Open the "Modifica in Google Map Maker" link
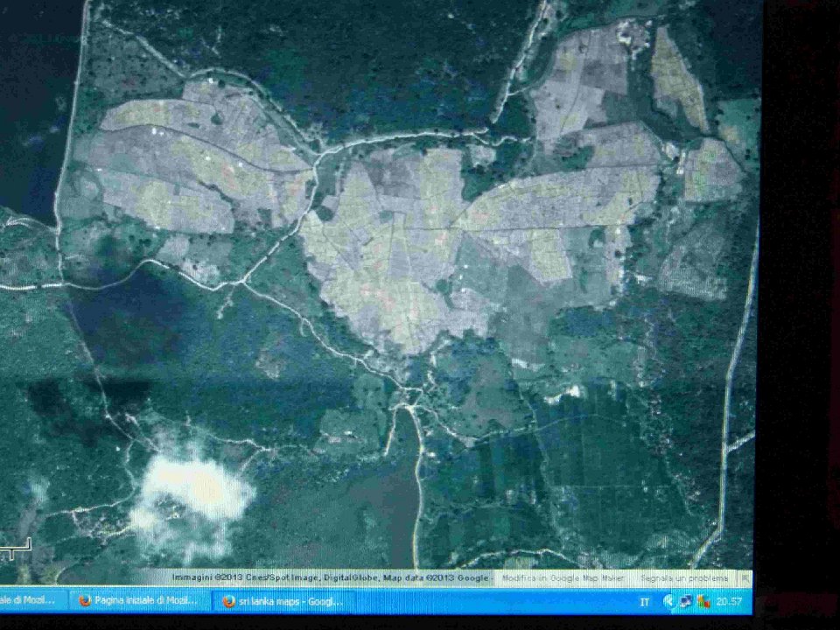 [x=562, y=578]
